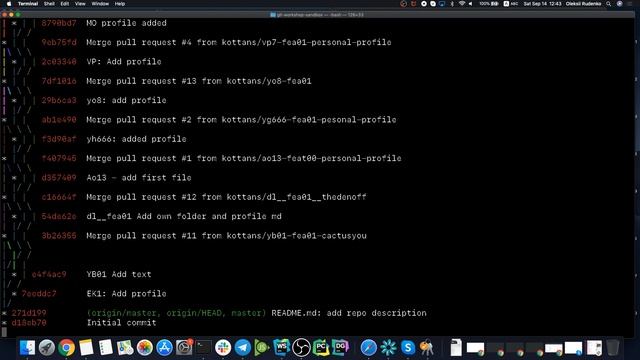
Task: Click 'Merge pull request #13' commit line
Action: [x=199, y=81]
